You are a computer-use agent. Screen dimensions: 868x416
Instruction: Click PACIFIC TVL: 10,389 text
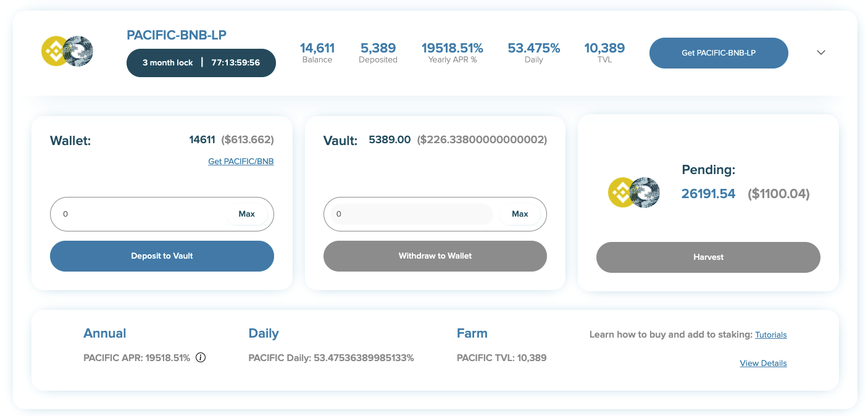[502, 357]
